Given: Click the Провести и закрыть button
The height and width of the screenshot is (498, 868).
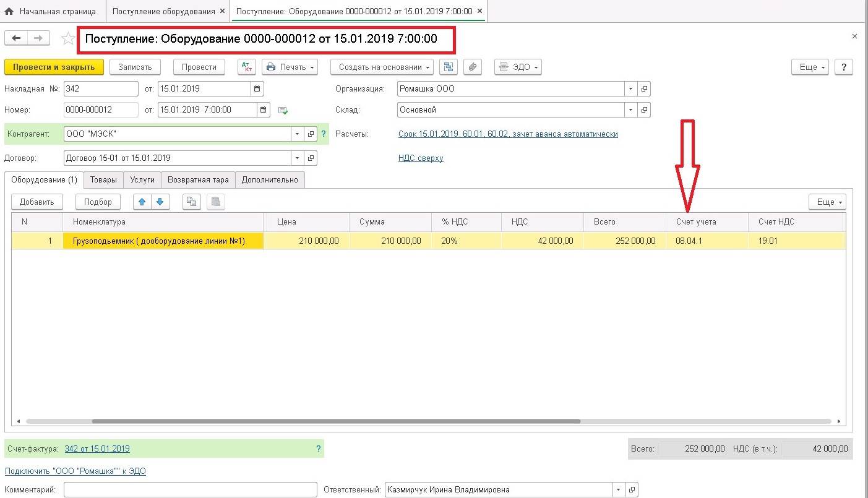Looking at the screenshot, I should coord(54,67).
